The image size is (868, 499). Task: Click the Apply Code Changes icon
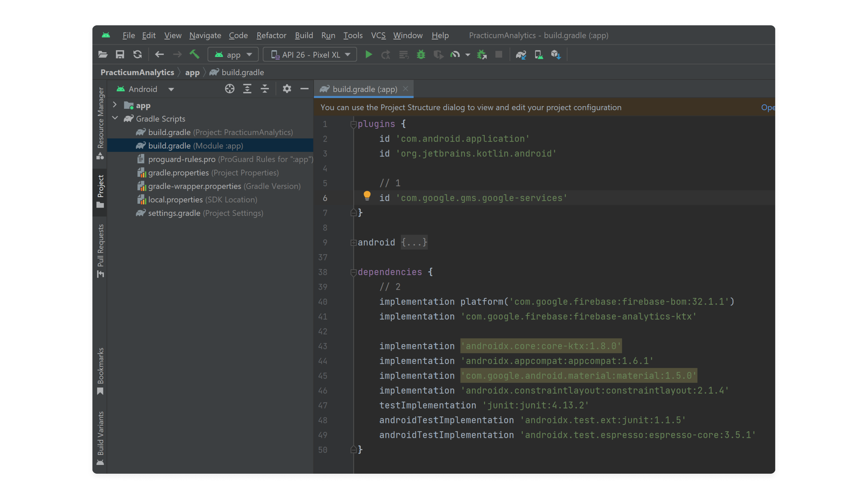(404, 55)
